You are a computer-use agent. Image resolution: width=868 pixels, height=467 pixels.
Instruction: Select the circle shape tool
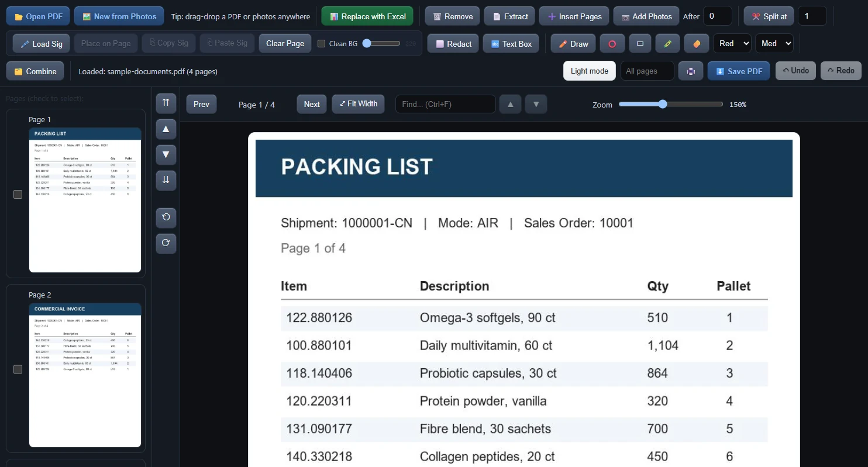coord(612,44)
